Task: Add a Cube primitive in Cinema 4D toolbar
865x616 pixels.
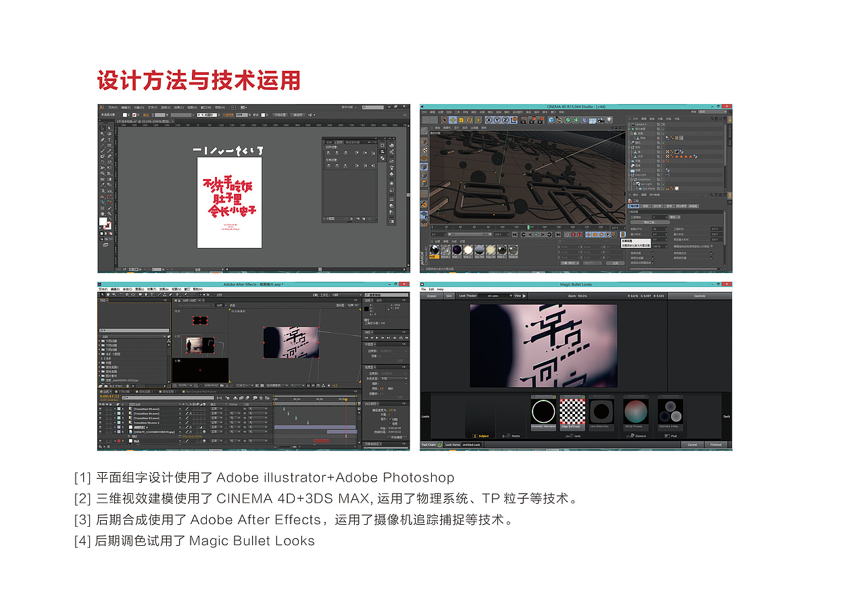Action: pyautogui.click(x=551, y=120)
